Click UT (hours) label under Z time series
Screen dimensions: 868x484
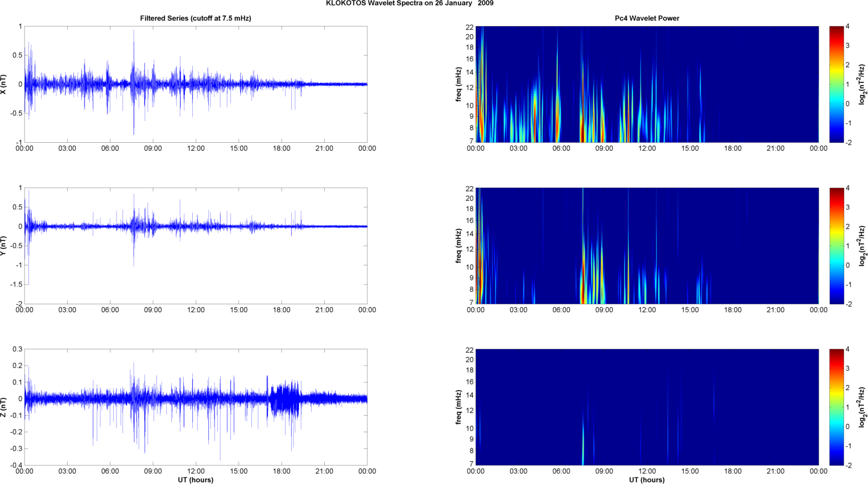click(195, 480)
